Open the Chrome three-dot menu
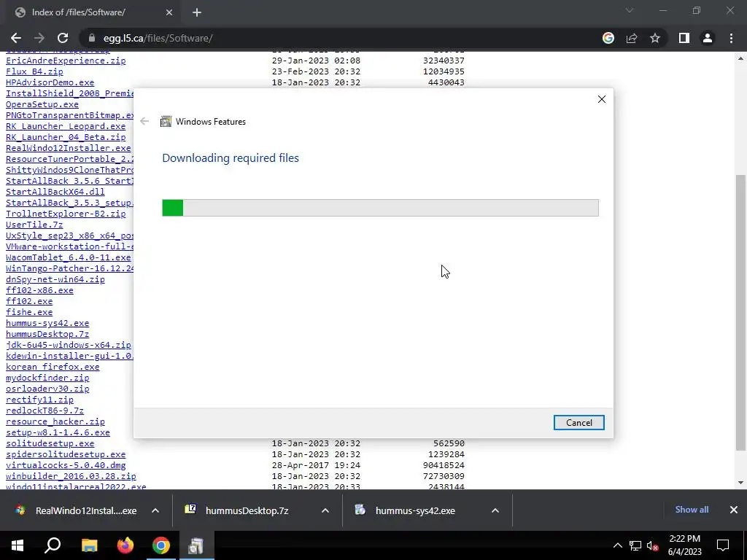The image size is (747, 560). click(731, 38)
